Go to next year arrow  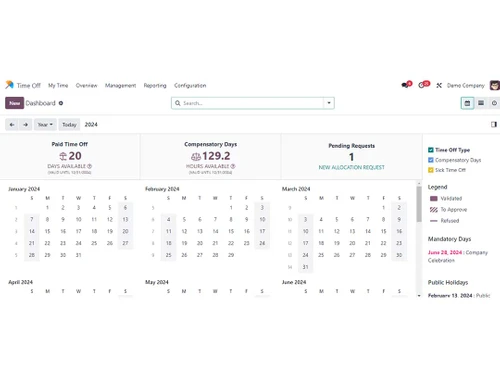click(x=26, y=125)
